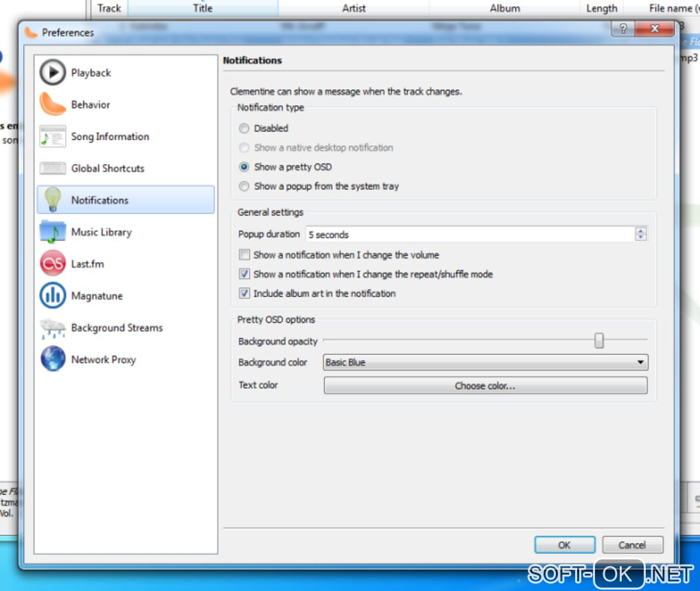Open Last.fm settings page
The width and height of the screenshot is (700, 591).
126,264
